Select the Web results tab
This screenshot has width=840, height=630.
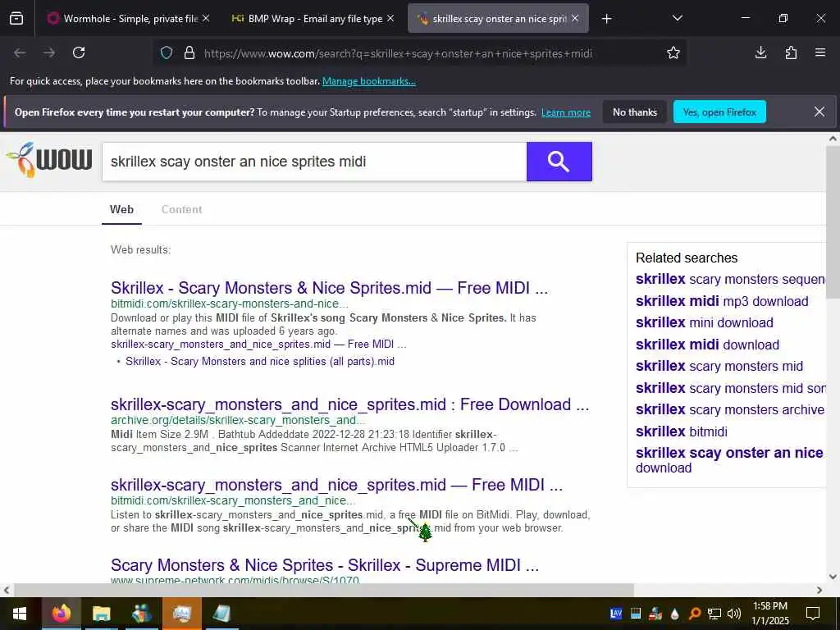(x=121, y=209)
